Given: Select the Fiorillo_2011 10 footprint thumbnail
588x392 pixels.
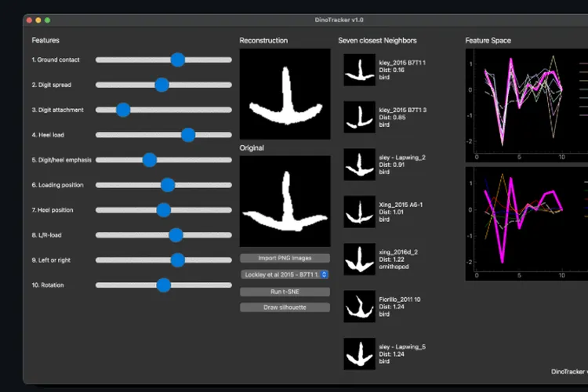Looking at the screenshot, I should point(359,307).
